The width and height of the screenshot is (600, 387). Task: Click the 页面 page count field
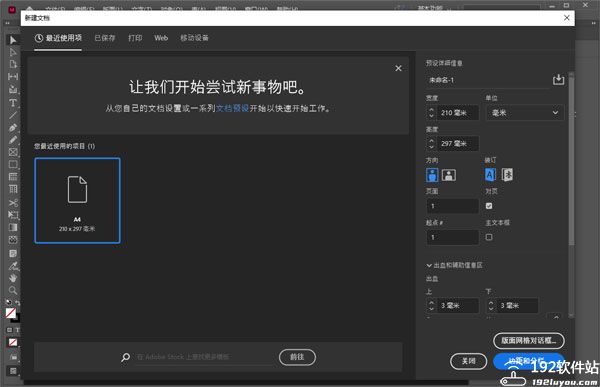click(x=452, y=206)
